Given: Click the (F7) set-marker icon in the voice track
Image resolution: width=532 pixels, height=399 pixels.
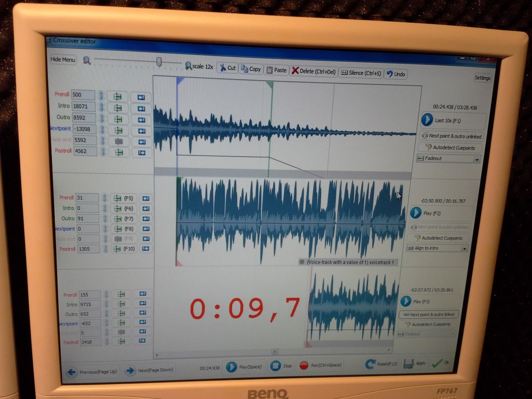Looking at the screenshot, I should point(124,219).
